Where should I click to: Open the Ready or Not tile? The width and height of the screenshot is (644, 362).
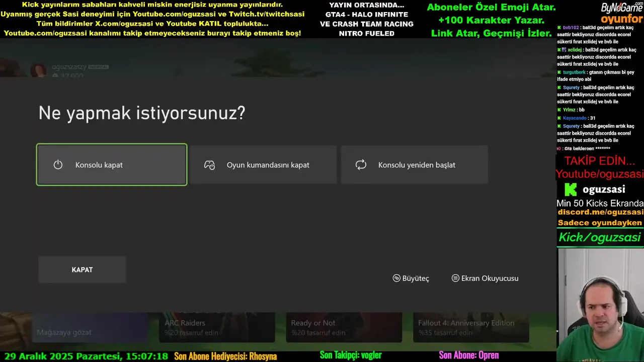point(344,327)
